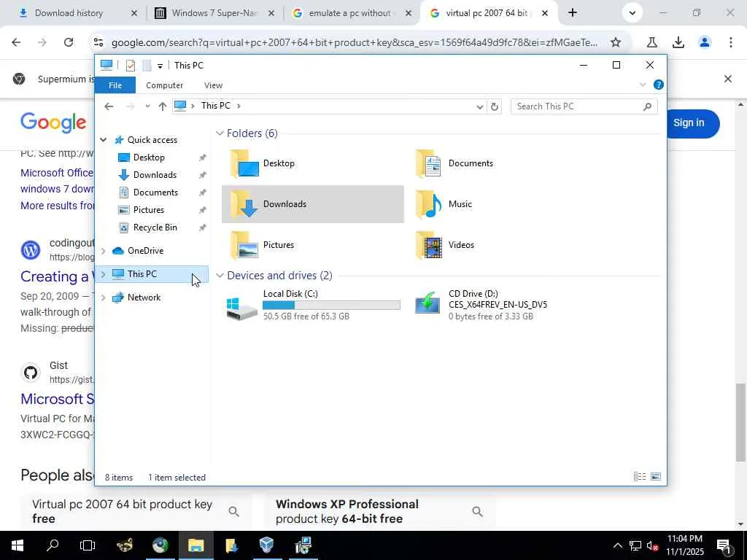Open the browser tab search dropdown

pyautogui.click(x=632, y=13)
